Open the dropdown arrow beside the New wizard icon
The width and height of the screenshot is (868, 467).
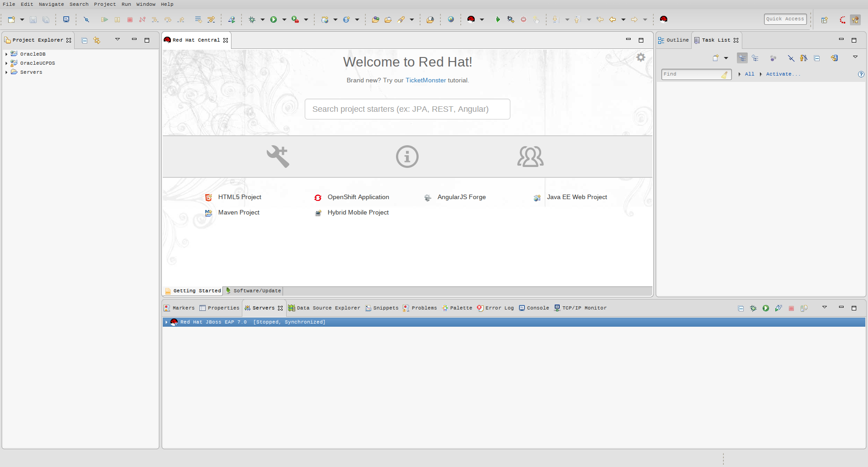(x=22, y=19)
